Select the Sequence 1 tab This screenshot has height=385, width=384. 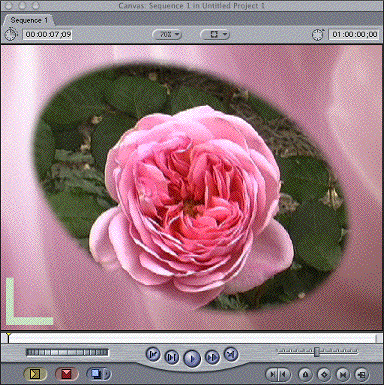point(29,20)
